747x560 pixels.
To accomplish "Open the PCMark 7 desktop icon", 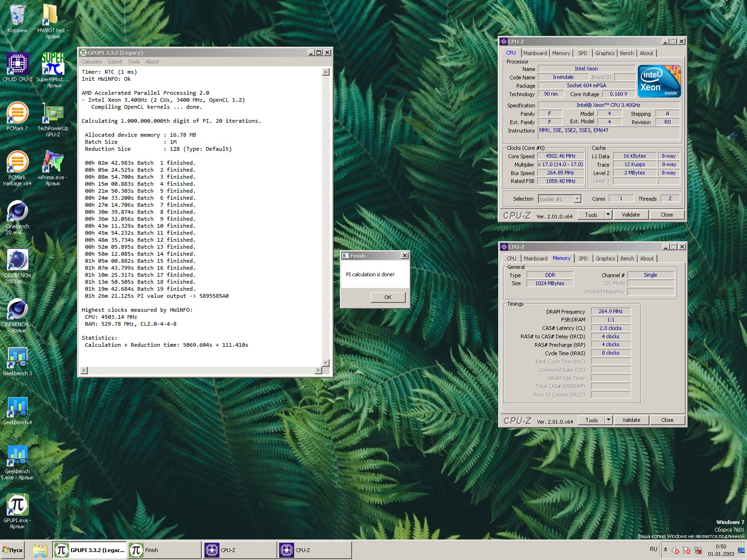I will click(17, 117).
